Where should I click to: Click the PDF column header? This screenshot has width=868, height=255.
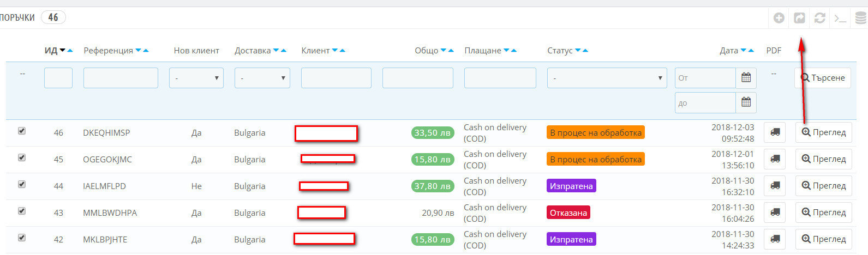pos(774,51)
